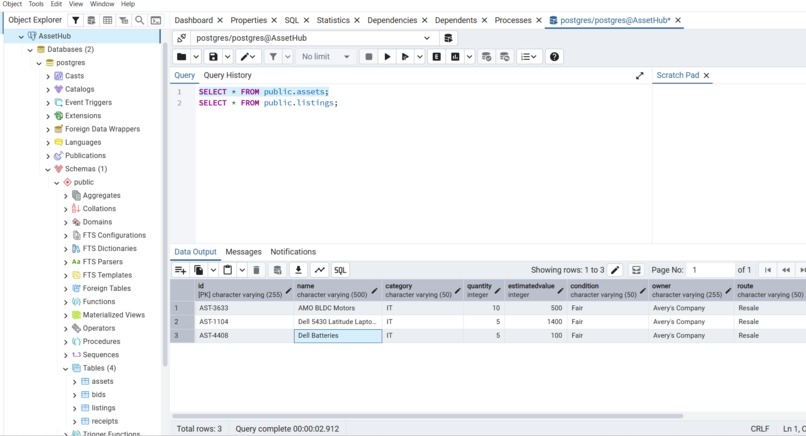The image size is (806, 436).
Task: Click the Download results icon
Action: point(298,270)
